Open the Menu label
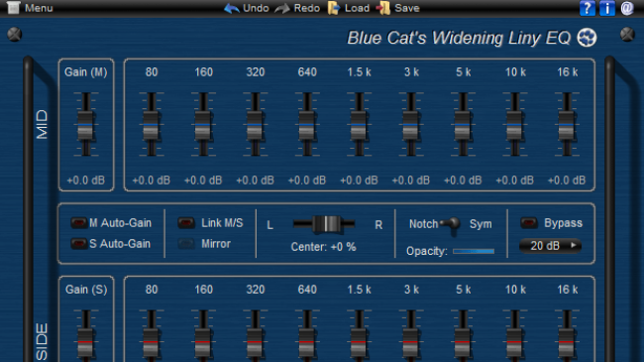Screen dimensions: 644x362 click(39, 8)
